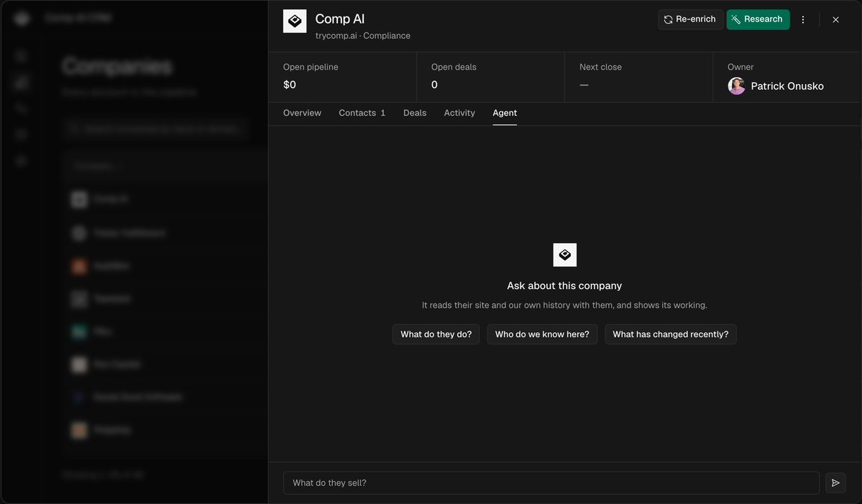Click the centered Comp AI agent logo
This screenshot has height=504, width=862.
click(x=564, y=255)
